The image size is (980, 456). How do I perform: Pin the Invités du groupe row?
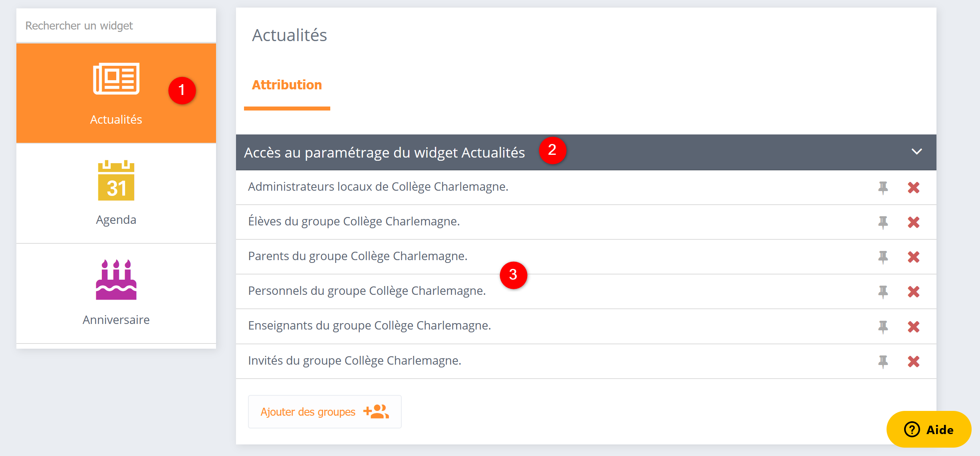883,361
